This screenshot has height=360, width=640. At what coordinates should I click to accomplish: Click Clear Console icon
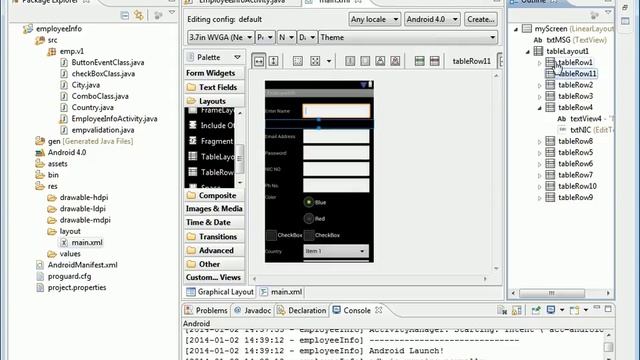click(x=502, y=311)
